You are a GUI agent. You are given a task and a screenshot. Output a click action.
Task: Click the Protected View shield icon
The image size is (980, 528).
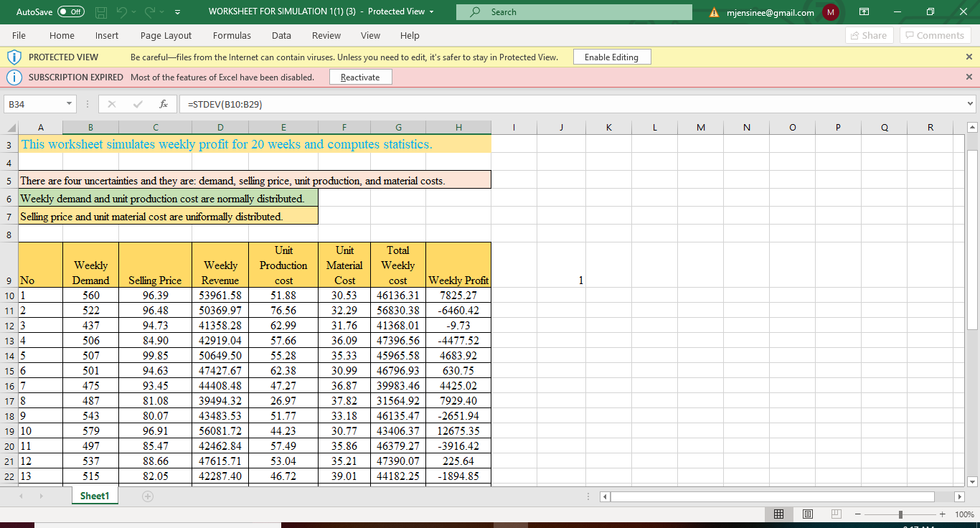[x=14, y=57]
